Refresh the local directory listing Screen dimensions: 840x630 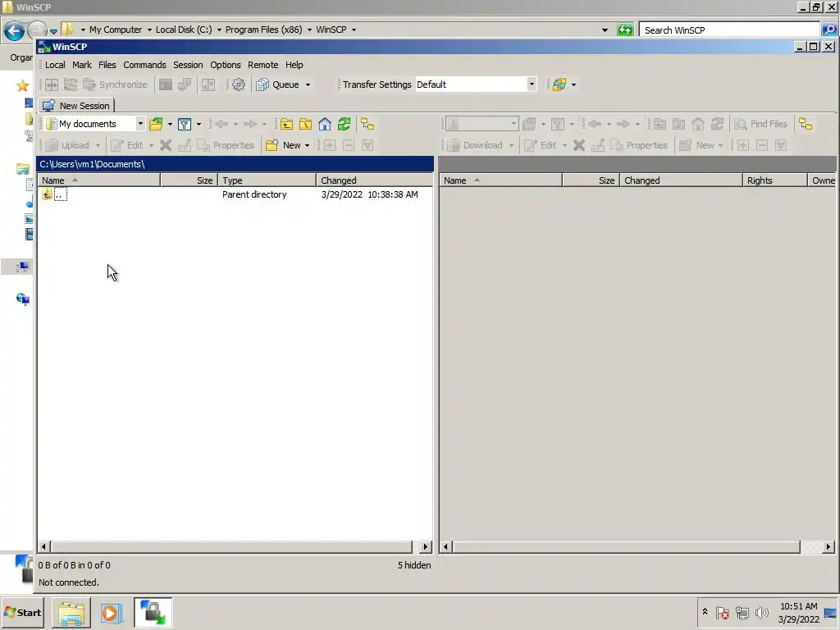tap(344, 125)
